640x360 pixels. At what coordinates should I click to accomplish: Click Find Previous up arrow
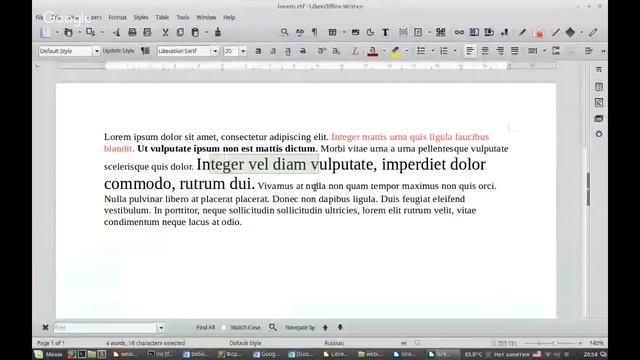point(325,328)
